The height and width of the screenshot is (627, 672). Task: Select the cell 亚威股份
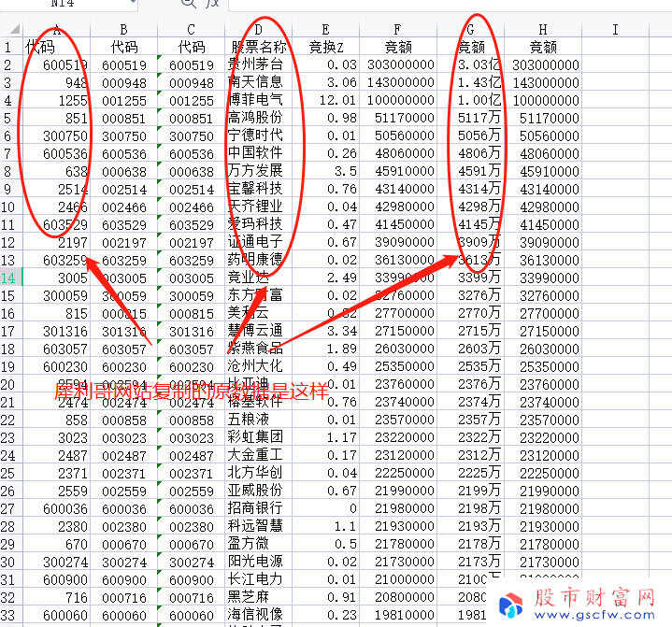259,492
